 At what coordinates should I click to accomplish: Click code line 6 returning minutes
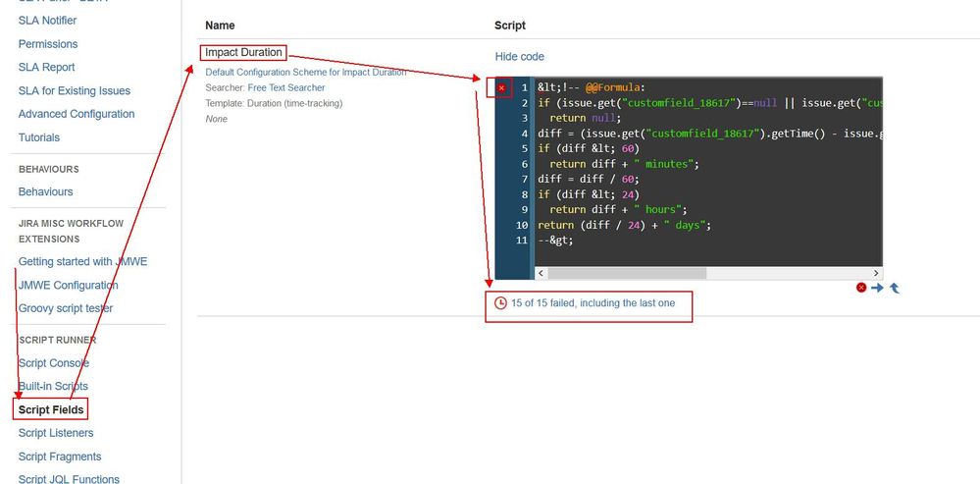(x=624, y=164)
